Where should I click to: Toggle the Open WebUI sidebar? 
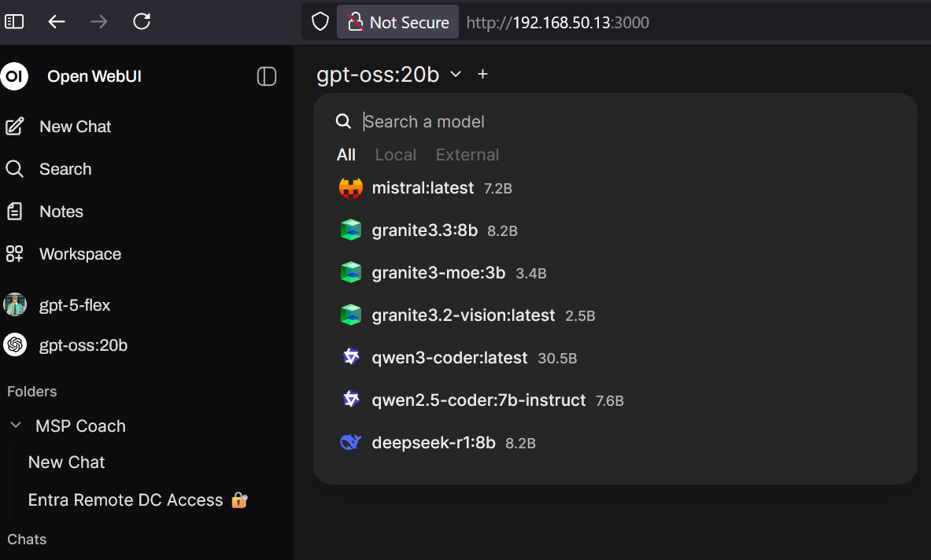267,76
